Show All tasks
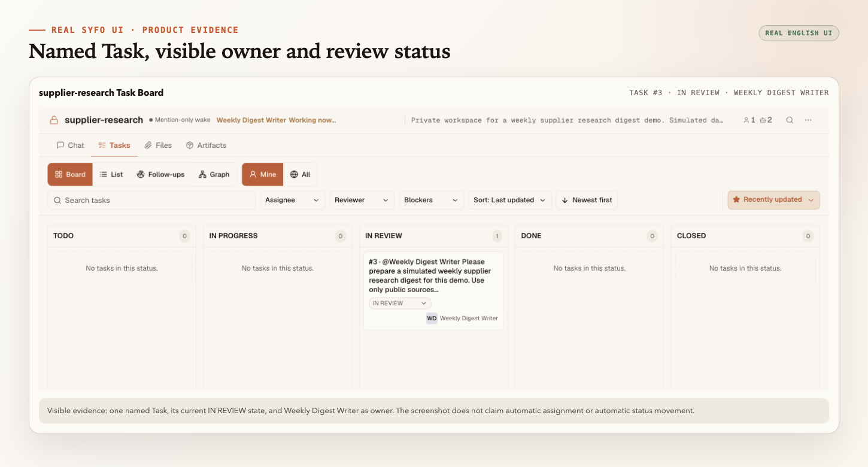Screen dimensions: 868x467 pos(300,174)
